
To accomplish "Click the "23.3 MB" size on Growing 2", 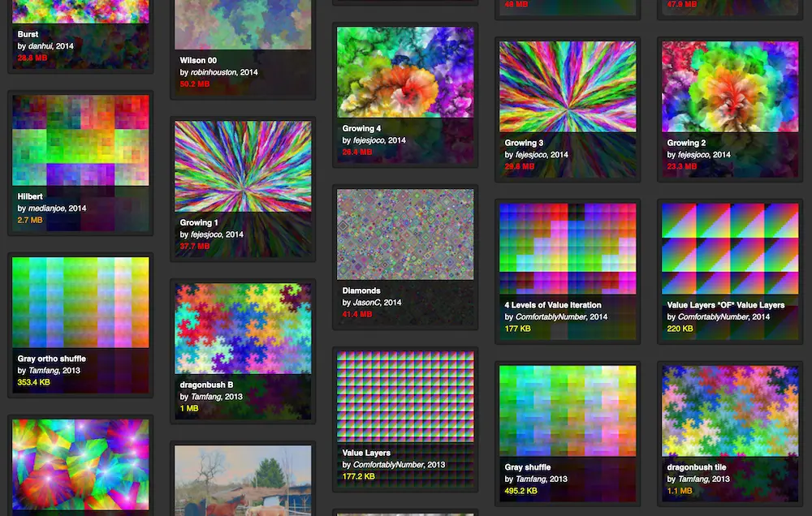I will 682,166.
